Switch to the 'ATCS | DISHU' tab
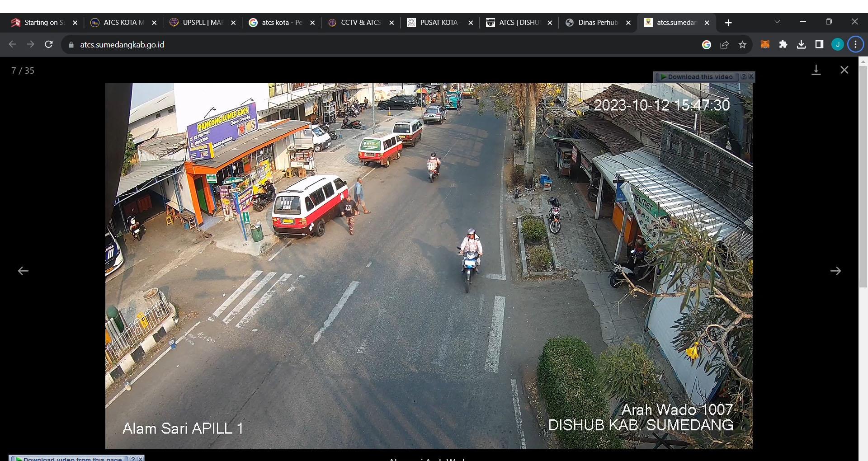This screenshot has width=868, height=461. click(519, 23)
